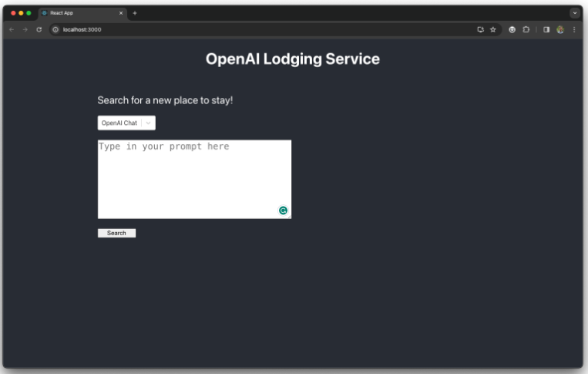
Task: Click the OpenAI Lodging Service heading
Action: pyautogui.click(x=293, y=59)
